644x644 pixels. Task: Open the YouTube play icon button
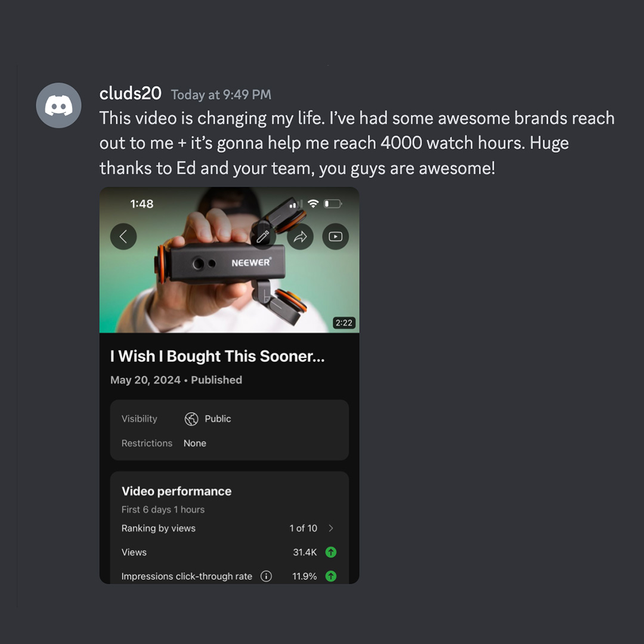pyautogui.click(x=336, y=237)
